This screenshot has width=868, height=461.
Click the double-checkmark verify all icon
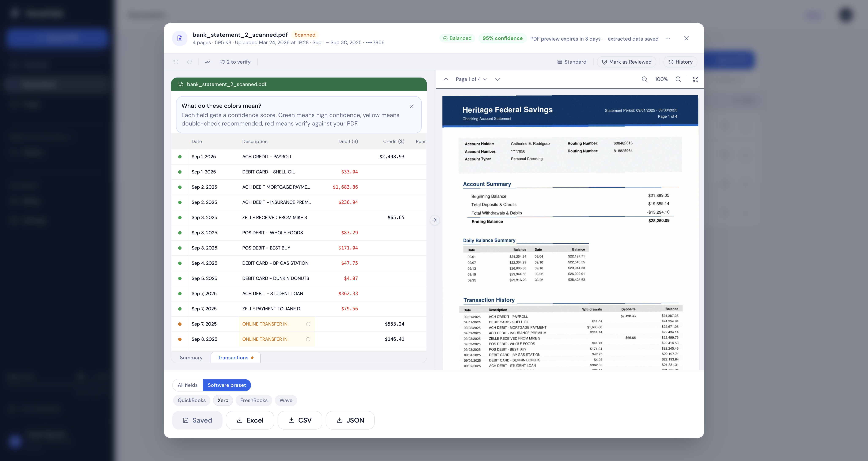coord(208,62)
